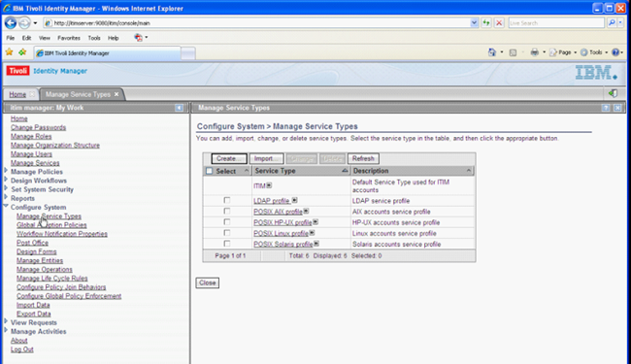The width and height of the screenshot is (631, 364).
Task: Click the empty new tab button in IE
Action: click(x=188, y=53)
